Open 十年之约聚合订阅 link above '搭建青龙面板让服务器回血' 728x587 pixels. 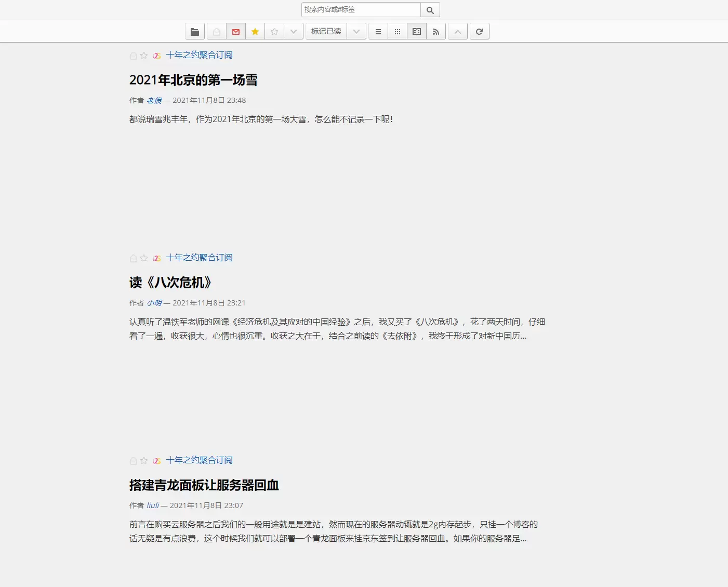[200, 460]
